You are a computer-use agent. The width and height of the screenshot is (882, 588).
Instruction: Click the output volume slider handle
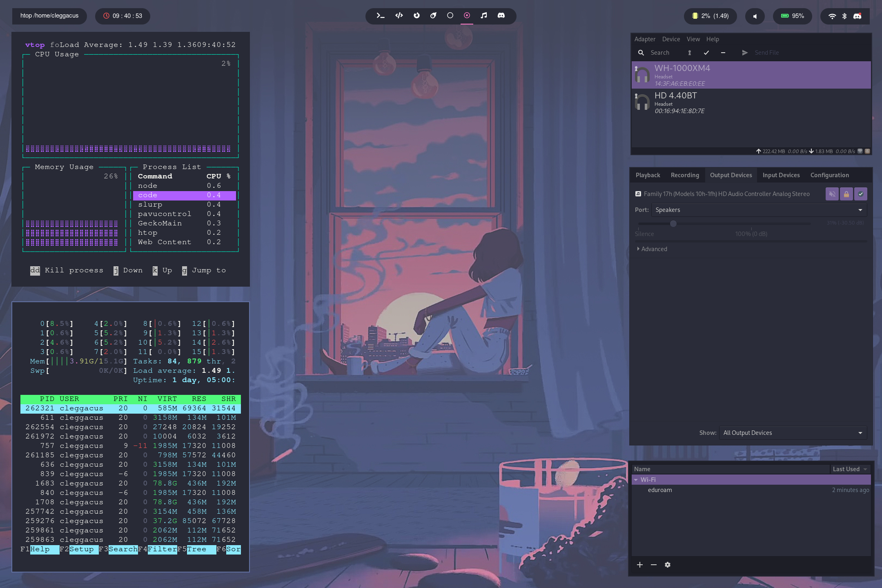[673, 223]
